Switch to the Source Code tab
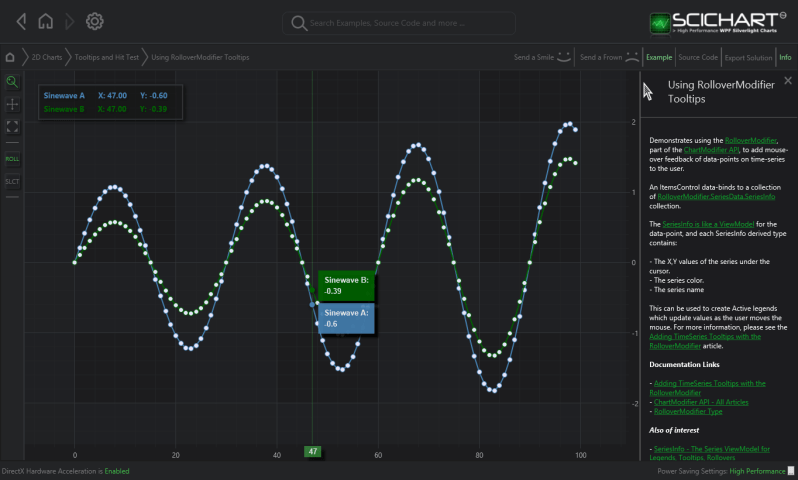This screenshot has width=798, height=480. (698, 58)
